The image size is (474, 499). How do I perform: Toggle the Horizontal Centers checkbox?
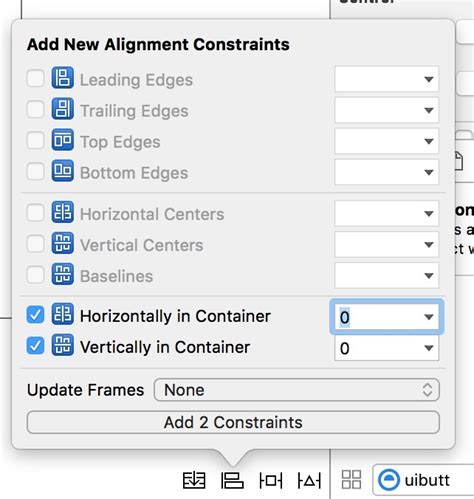(35, 213)
